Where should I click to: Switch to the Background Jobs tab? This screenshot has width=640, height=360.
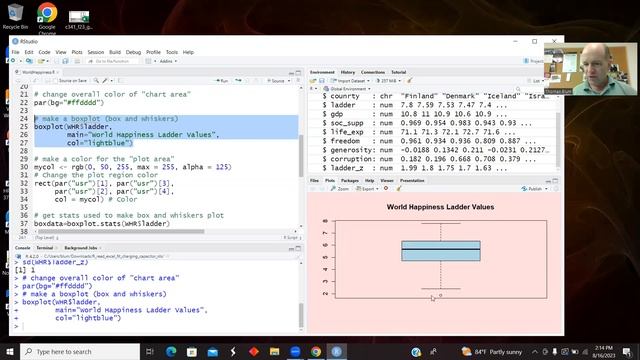click(x=80, y=248)
